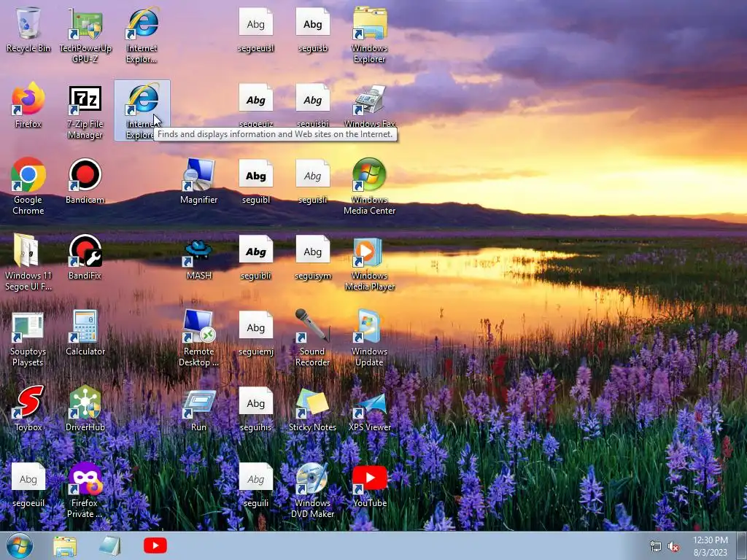Viewport: 747px width, 560px height.
Task: Open the Firefox Private browsing shortcut
Action: coord(85,489)
